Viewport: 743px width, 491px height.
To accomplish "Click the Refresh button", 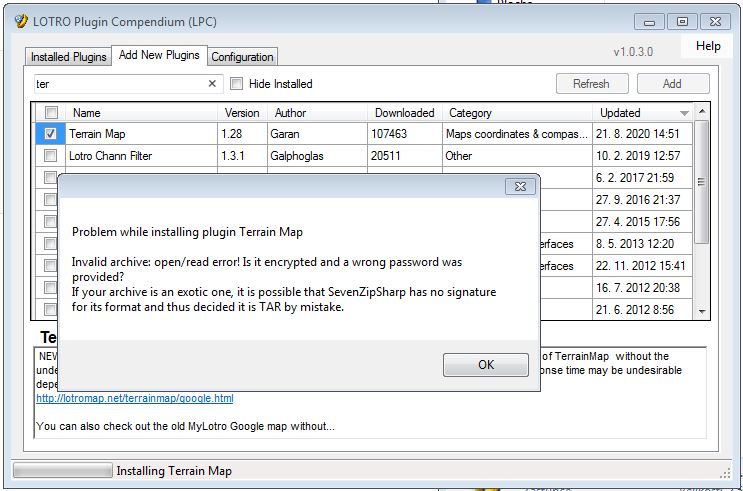I will point(592,84).
